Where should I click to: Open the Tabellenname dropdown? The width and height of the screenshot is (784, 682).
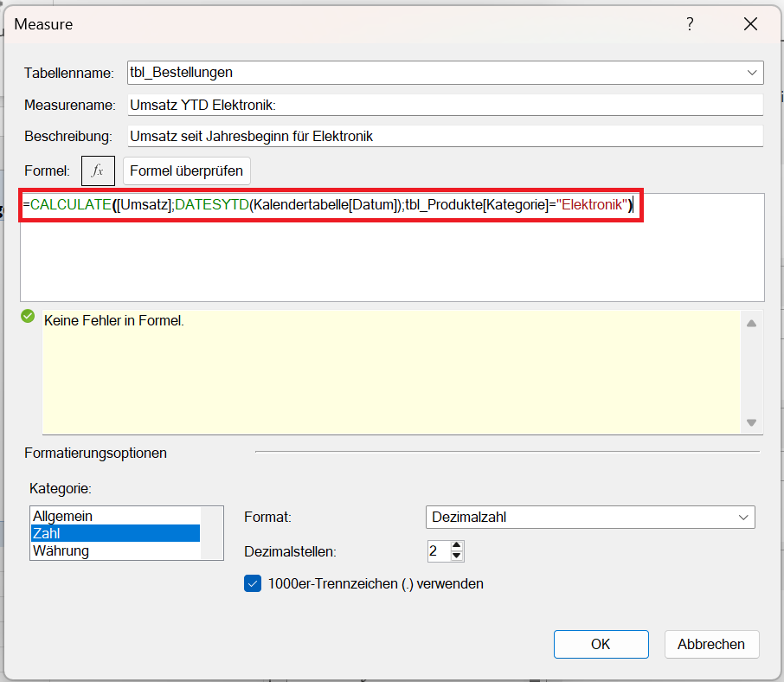pos(751,73)
